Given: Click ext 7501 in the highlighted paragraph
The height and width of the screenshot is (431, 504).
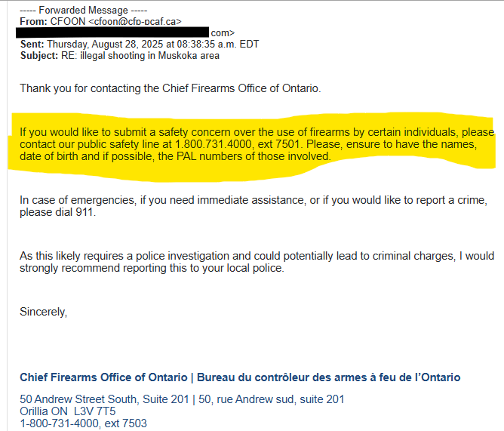Looking at the screenshot, I should coord(279,144).
